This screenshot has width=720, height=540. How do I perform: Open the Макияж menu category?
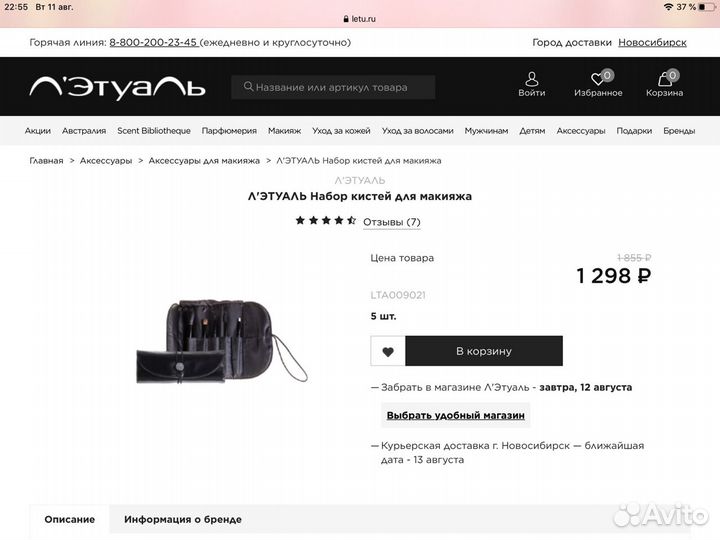(284, 130)
